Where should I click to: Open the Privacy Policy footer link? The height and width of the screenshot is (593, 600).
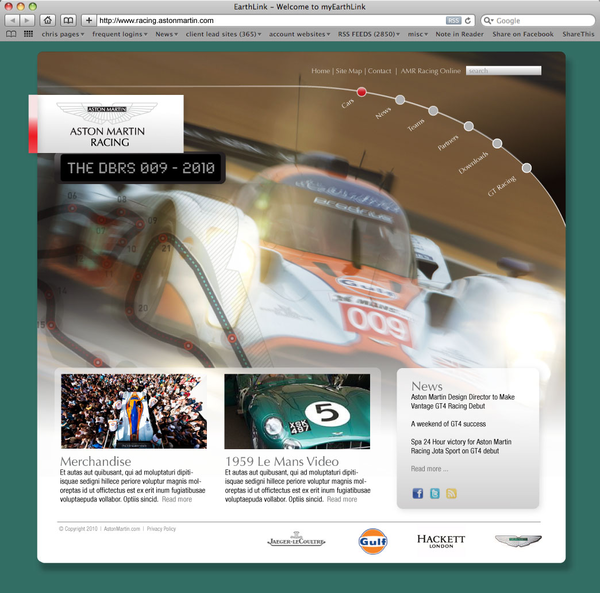[161, 529]
